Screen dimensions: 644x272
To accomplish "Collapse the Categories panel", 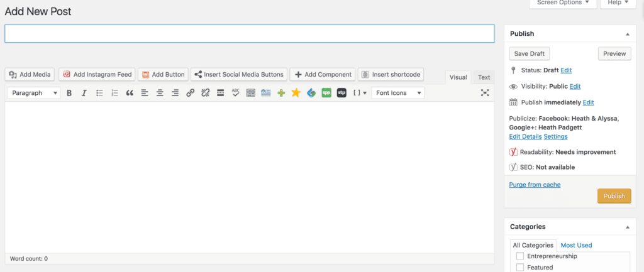I will pos(628,227).
